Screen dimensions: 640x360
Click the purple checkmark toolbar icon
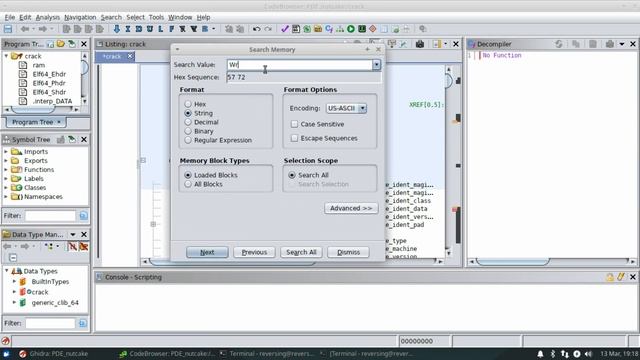285,29
